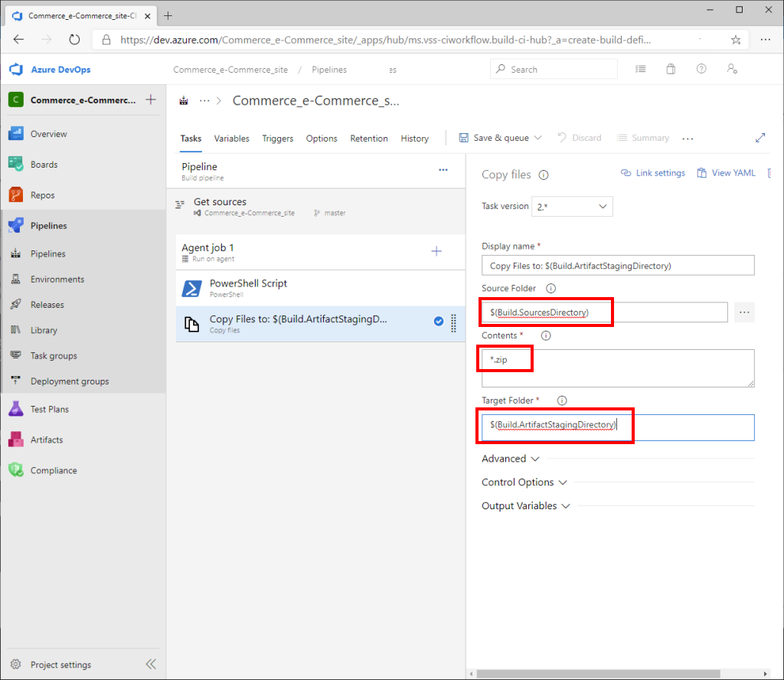Open Releases from the sidebar
The image size is (784, 680).
click(47, 304)
